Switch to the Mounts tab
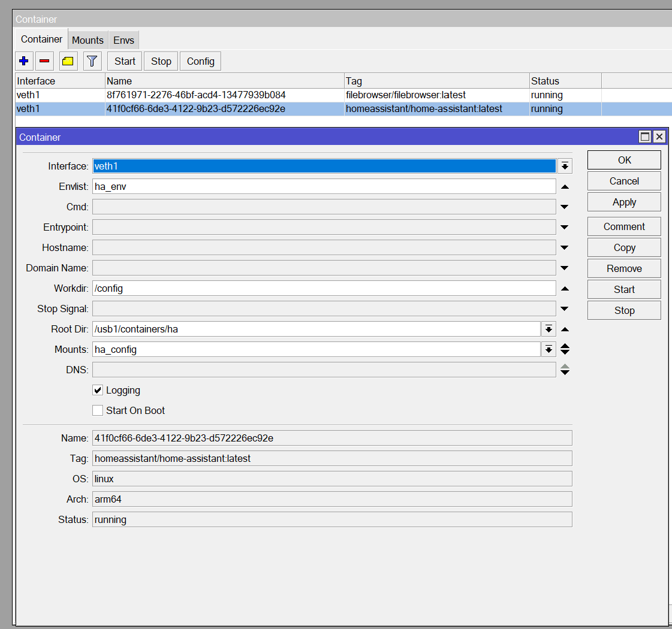This screenshot has height=629, width=672. point(88,40)
